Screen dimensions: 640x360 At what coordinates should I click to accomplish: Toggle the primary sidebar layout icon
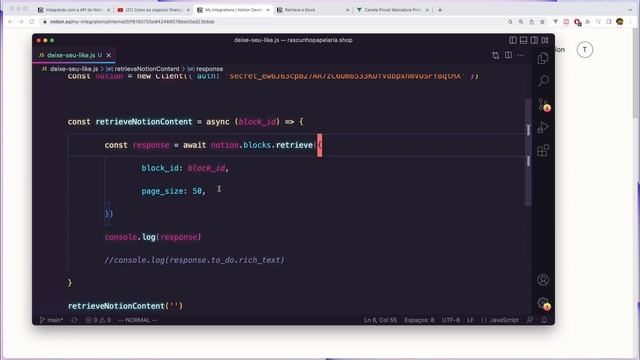(x=513, y=40)
